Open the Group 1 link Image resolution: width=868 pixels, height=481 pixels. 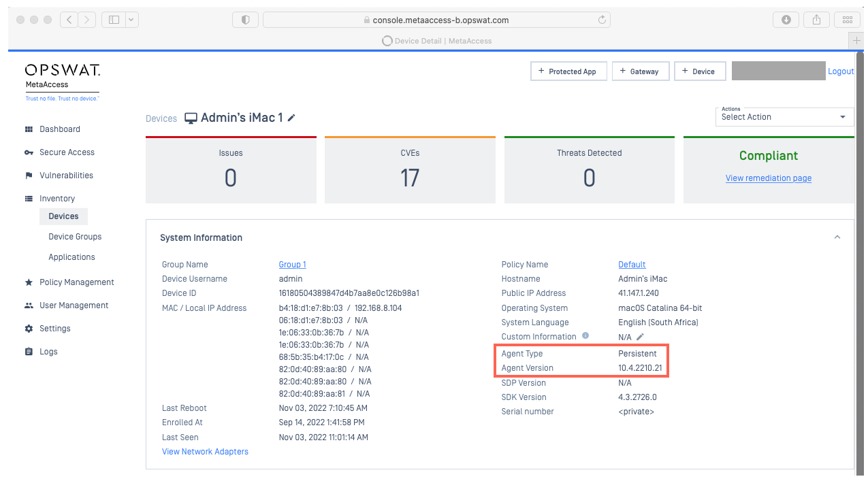[x=292, y=265]
